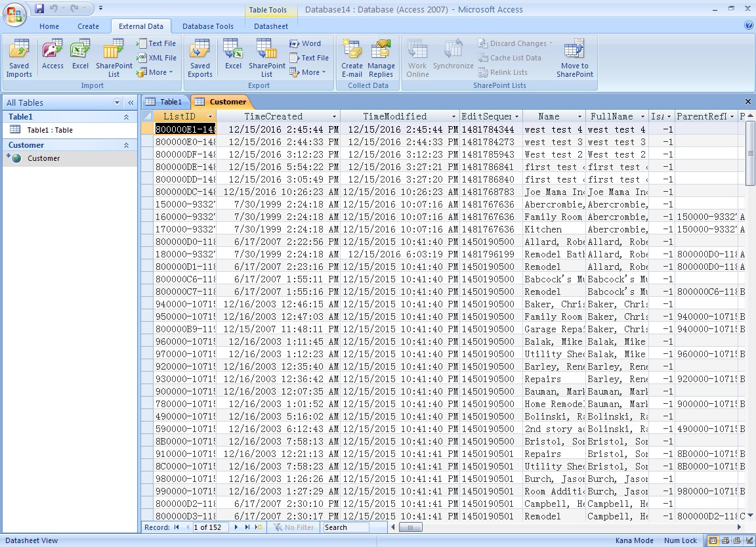
Task: Open ListID column filter dropdown
Action: (x=210, y=116)
